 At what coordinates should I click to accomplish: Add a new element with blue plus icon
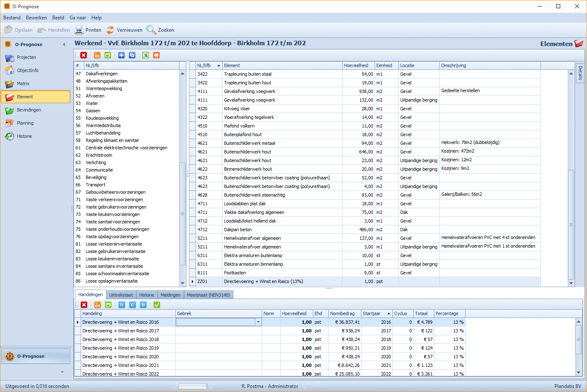121,55
